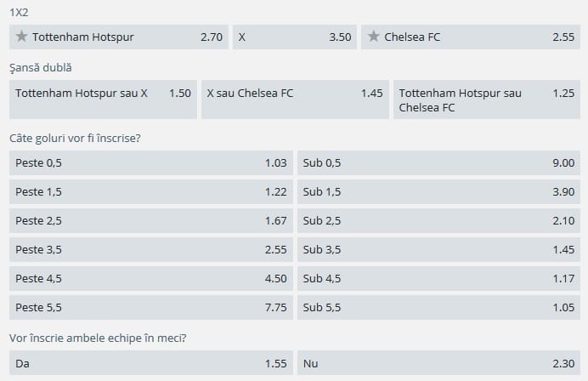This screenshot has height=381, width=588.
Task: Pick the draw X odds 3.50
Action: pyautogui.click(x=294, y=37)
